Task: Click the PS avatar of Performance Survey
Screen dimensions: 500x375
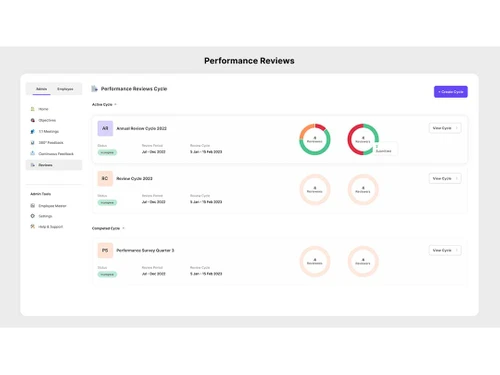Action: click(x=105, y=250)
